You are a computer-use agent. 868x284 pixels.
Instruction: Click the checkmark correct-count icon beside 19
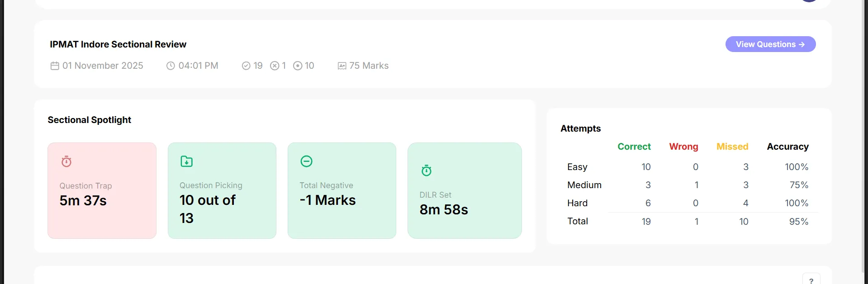[x=246, y=66]
